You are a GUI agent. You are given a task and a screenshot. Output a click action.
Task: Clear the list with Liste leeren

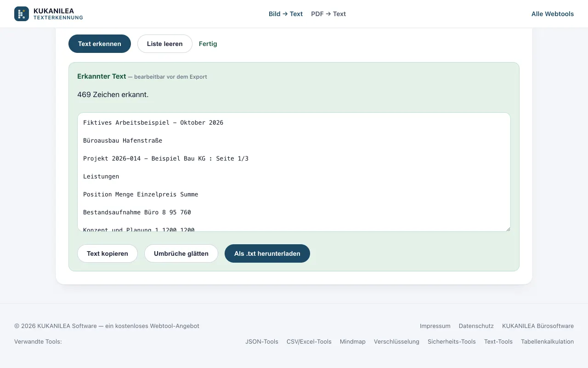[165, 44]
